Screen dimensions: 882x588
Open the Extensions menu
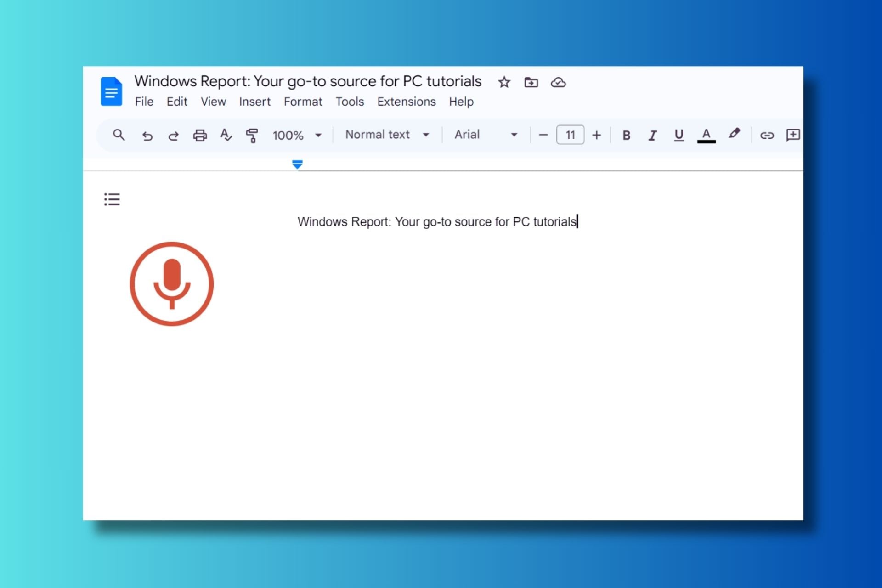406,102
